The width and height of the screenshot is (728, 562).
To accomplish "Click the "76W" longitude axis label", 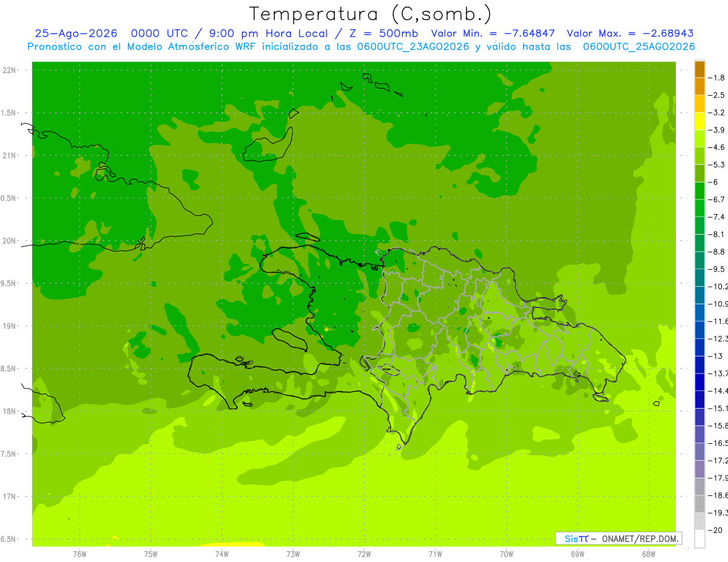I will point(79,554).
